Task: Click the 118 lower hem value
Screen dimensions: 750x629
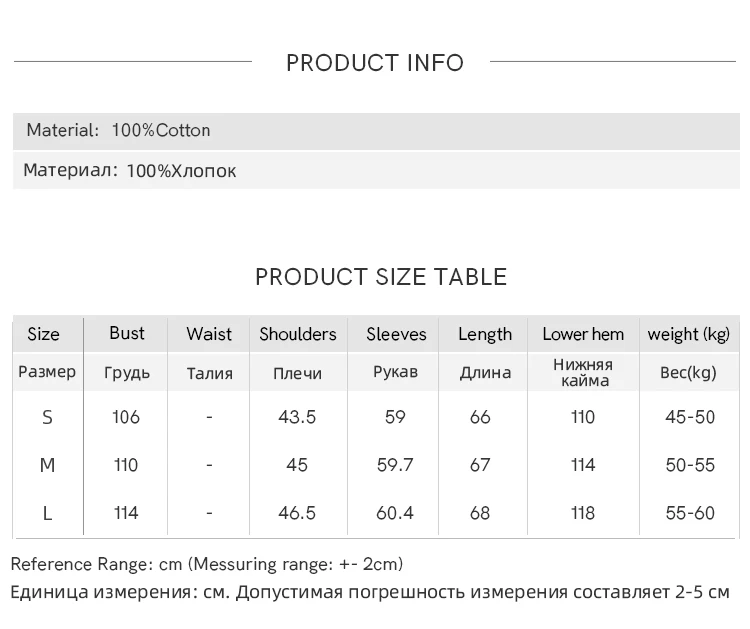Action: (x=583, y=513)
